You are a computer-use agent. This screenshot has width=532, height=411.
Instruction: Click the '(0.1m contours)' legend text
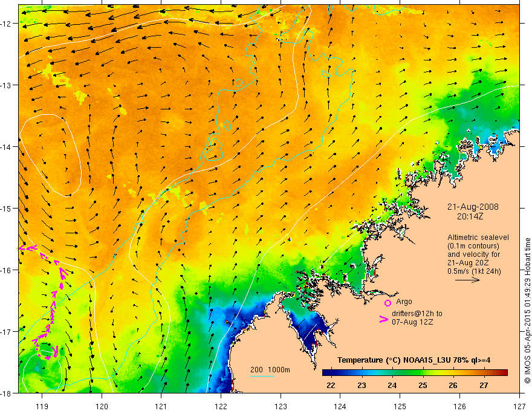pos(473,246)
